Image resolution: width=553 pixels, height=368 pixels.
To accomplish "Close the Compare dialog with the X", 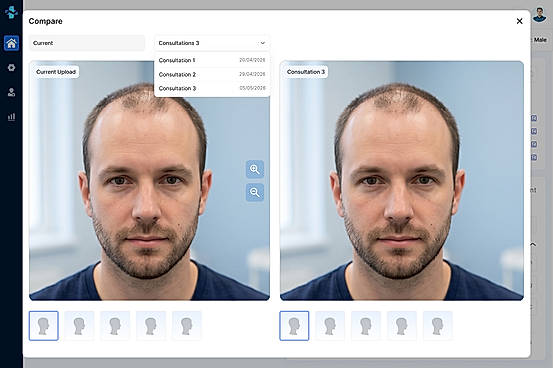I will (519, 21).
